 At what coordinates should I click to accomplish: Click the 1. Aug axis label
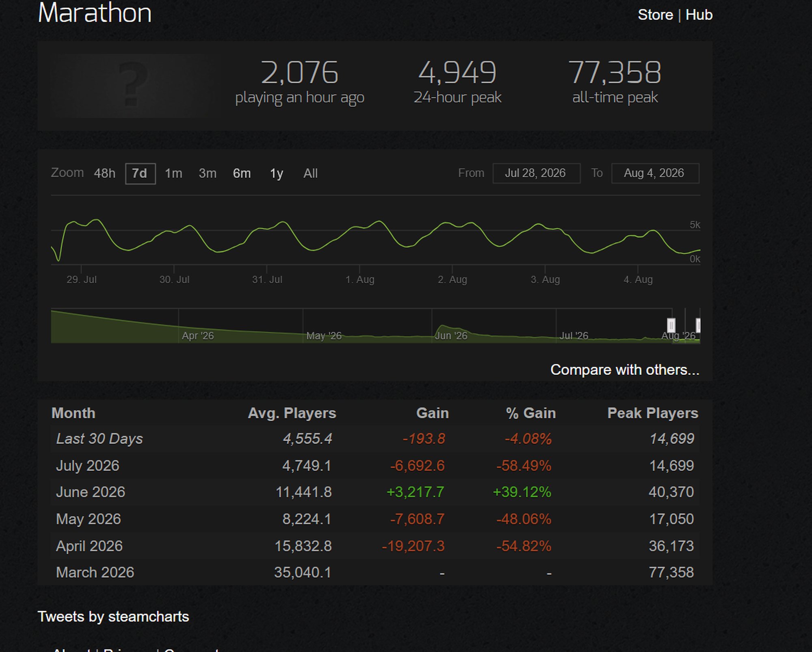pos(360,279)
